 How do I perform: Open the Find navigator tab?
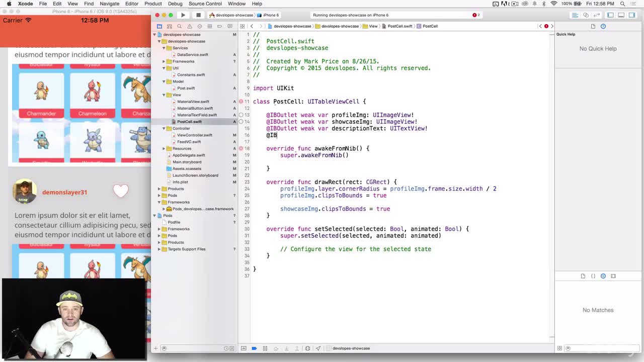point(180,26)
